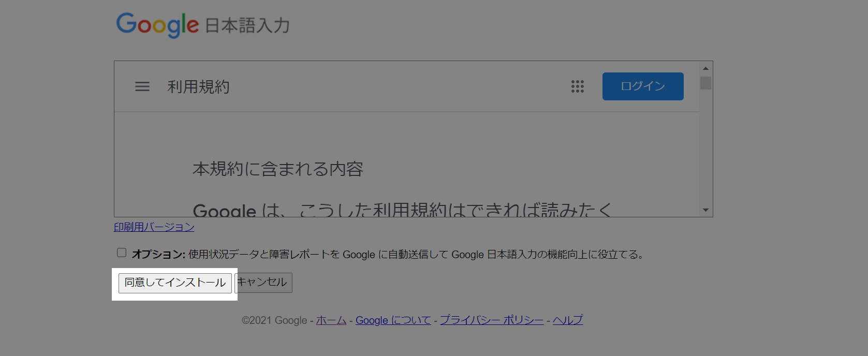Screen dimensions: 868x356
Task: Click the scrollbar down arrow in terms frame
Action: tap(705, 210)
